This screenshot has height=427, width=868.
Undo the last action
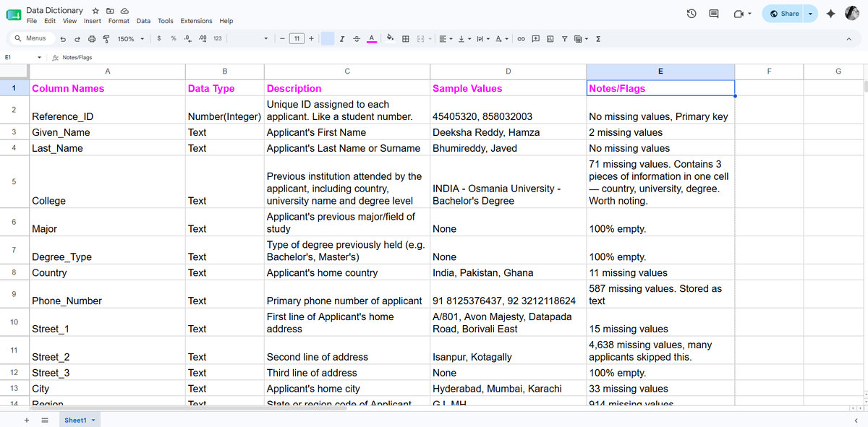tap(63, 39)
